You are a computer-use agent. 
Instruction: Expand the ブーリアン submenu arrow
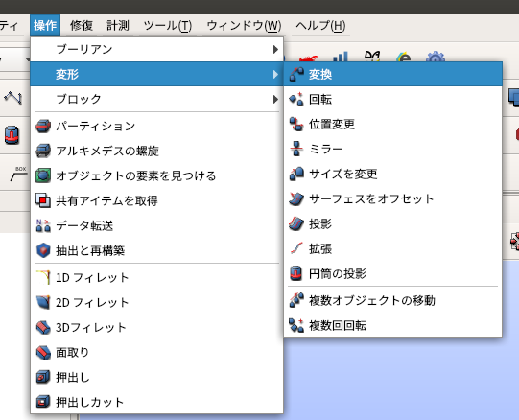[x=275, y=50]
